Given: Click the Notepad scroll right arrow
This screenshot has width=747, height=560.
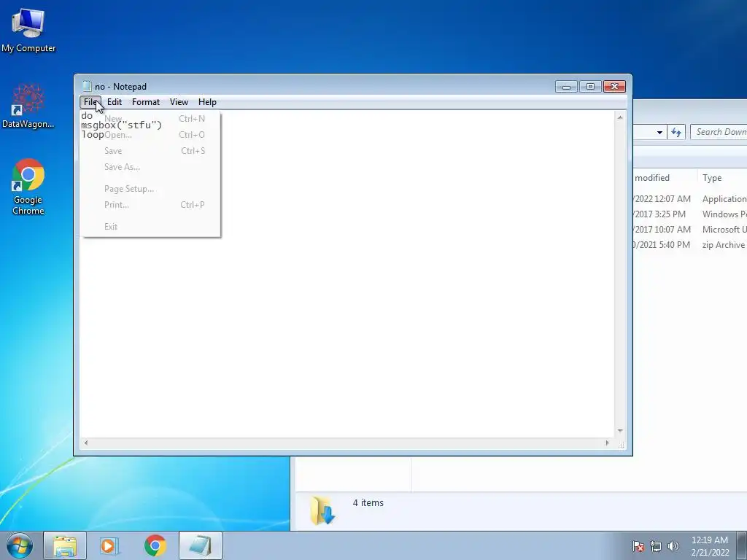Looking at the screenshot, I should [607, 443].
